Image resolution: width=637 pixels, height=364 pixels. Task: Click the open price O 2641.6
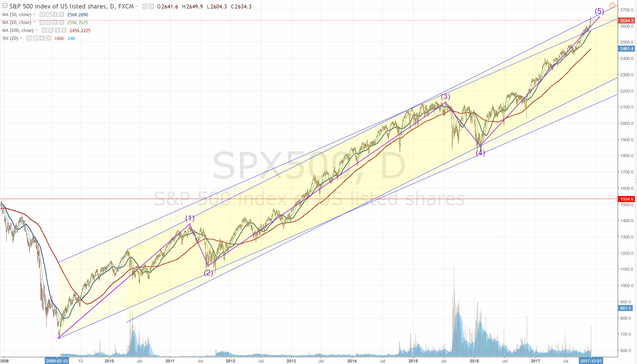[x=167, y=6]
